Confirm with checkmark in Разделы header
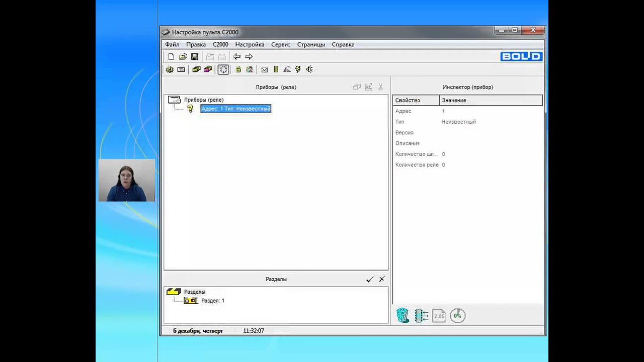The width and height of the screenshot is (644, 362). [x=370, y=279]
